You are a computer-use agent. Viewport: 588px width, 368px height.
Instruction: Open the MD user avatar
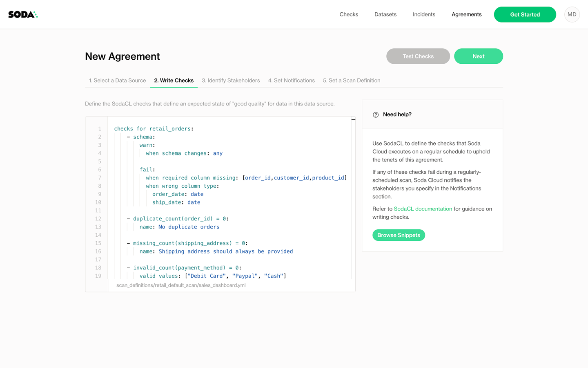click(x=572, y=14)
